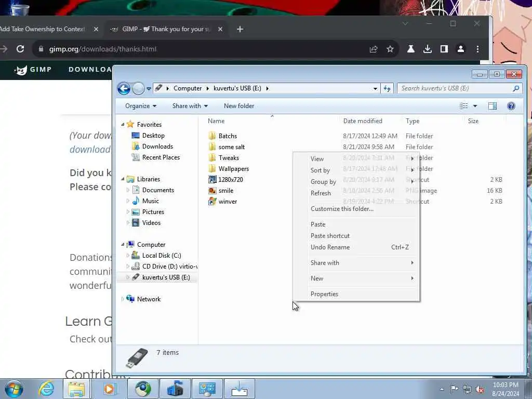The width and height of the screenshot is (532, 399).
Task: Choose Paste shortcut from context menu
Action: point(356,236)
